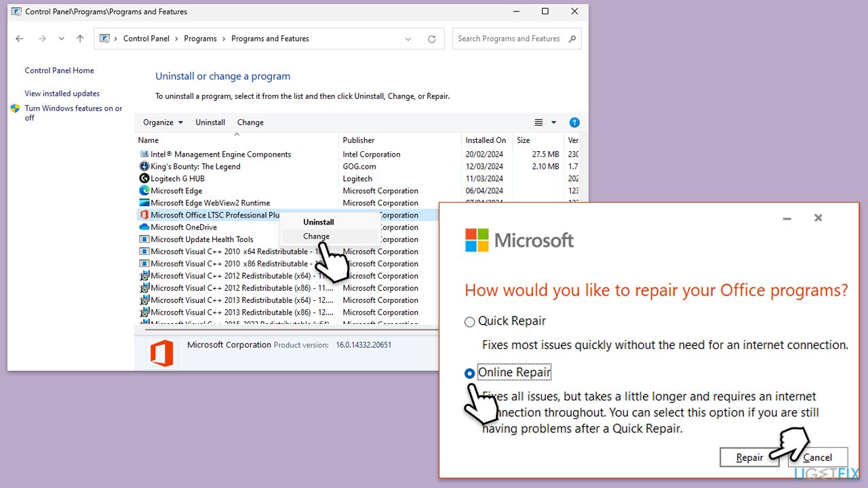The height and width of the screenshot is (488, 868).
Task: Go back with the Back arrow
Action: point(20,39)
